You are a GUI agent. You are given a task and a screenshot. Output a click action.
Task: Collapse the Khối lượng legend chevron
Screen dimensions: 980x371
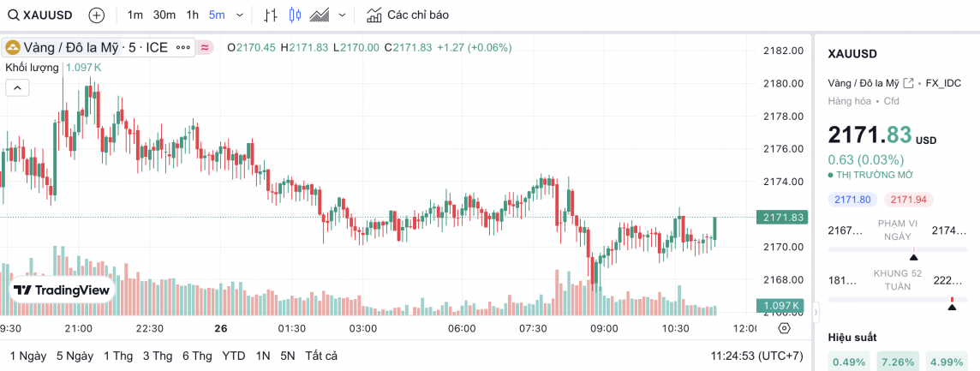tap(17, 87)
